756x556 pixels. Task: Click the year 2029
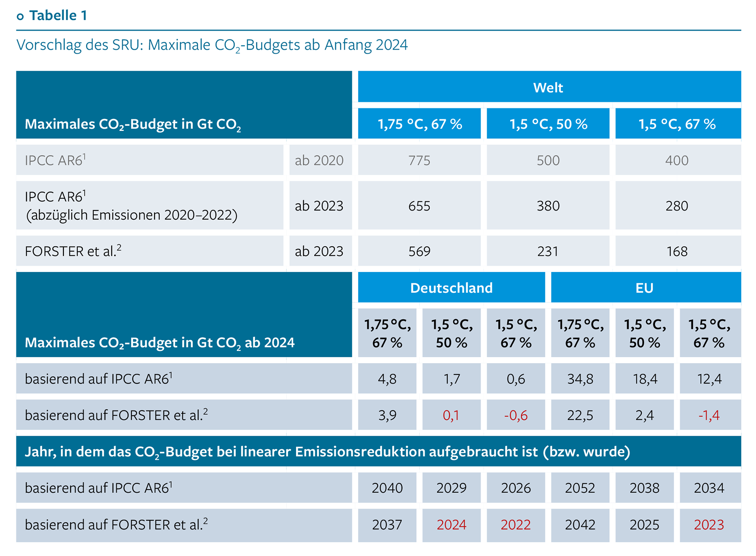(451, 488)
